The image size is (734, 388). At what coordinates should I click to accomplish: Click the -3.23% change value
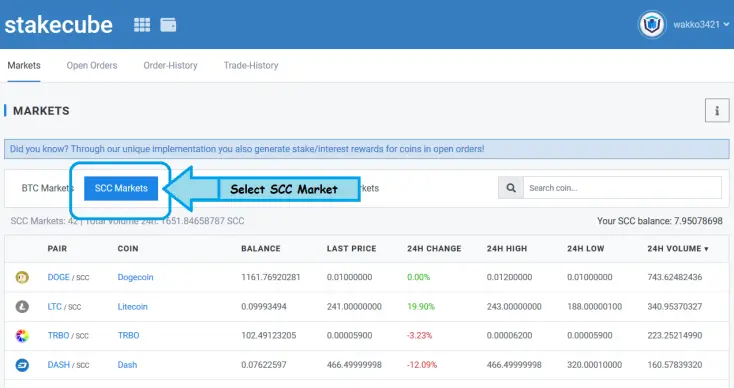pyautogui.click(x=419, y=336)
